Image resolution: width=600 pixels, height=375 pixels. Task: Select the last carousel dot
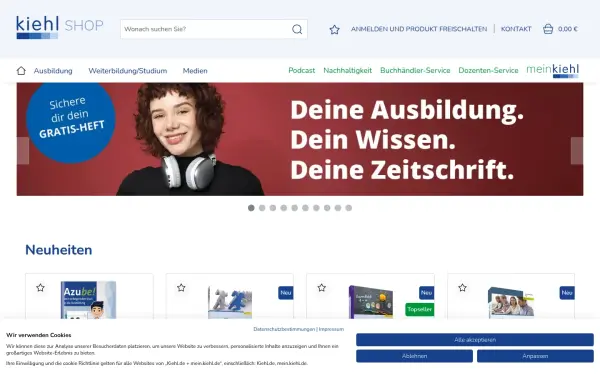[349, 208]
